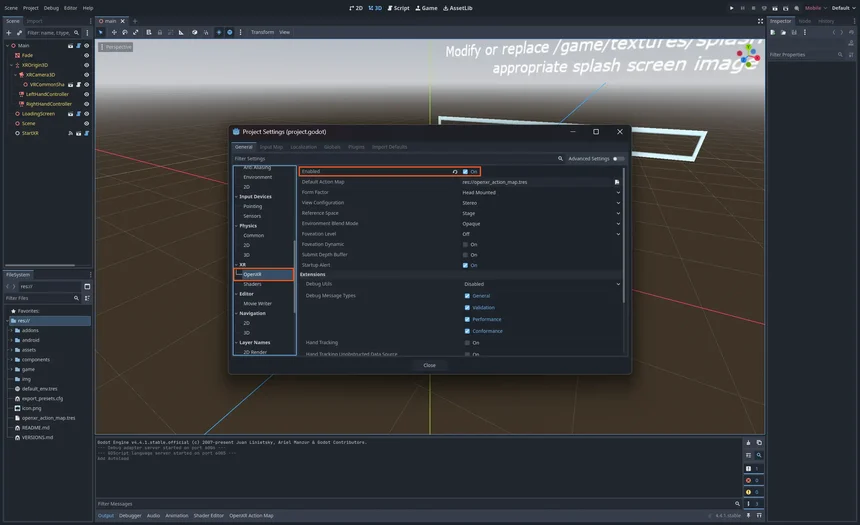Select the Rotate Mode tool
Image resolution: width=860 pixels, height=525 pixels.
(125, 32)
